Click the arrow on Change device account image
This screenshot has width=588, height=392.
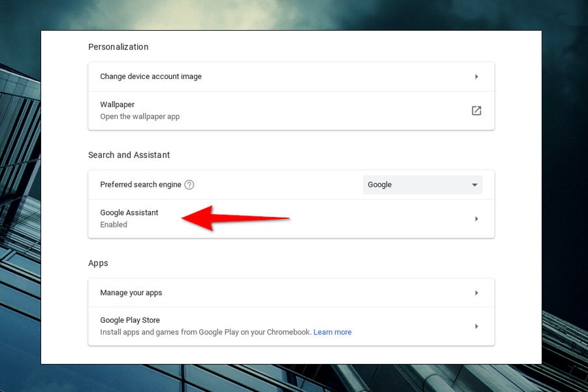(476, 76)
